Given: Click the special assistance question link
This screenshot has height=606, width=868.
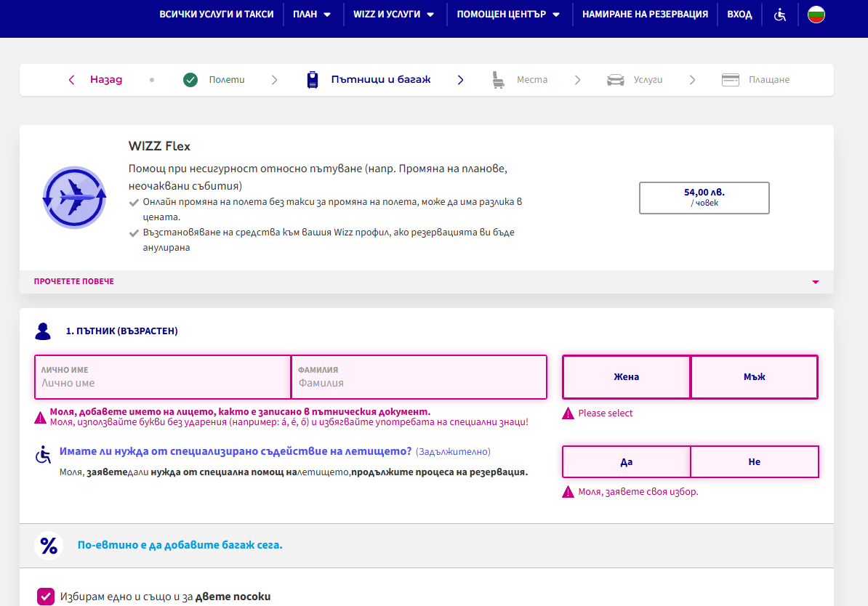Looking at the screenshot, I should (x=236, y=451).
